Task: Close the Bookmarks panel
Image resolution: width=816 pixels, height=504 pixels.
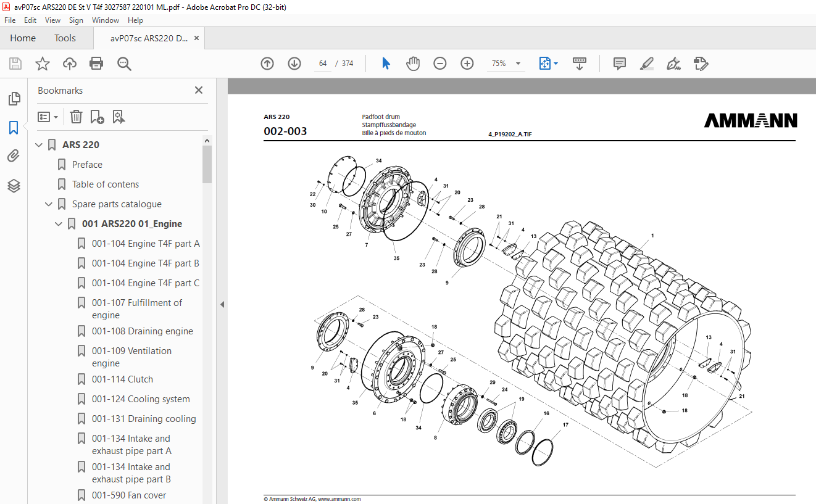Action: tap(199, 90)
